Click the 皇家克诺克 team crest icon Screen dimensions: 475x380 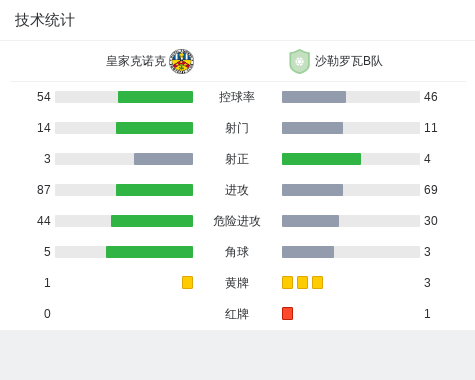182,61
